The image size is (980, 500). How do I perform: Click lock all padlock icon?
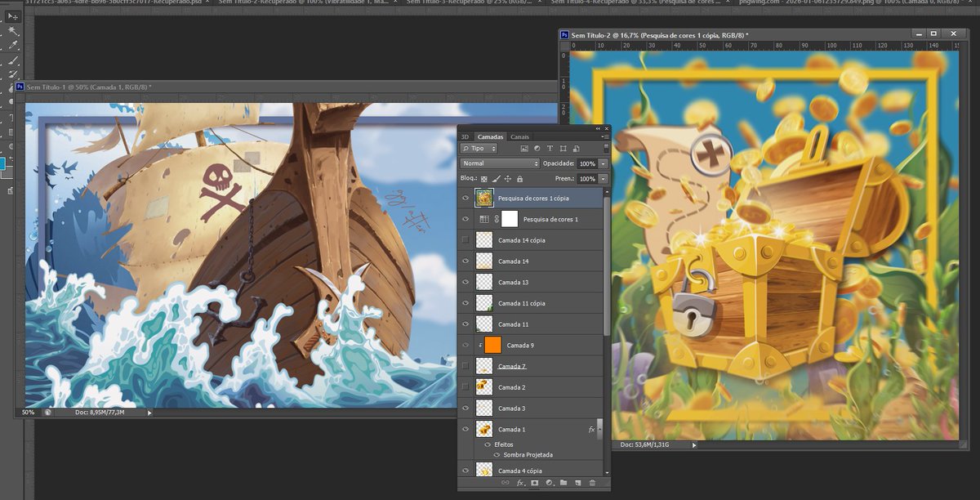pos(520,178)
